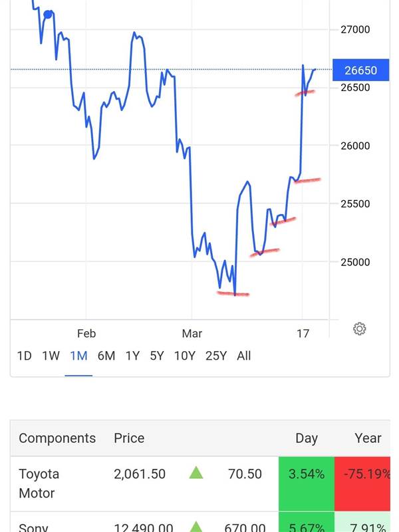The image size is (399, 532).
Task: Sort by Components column header
Action: point(57,438)
